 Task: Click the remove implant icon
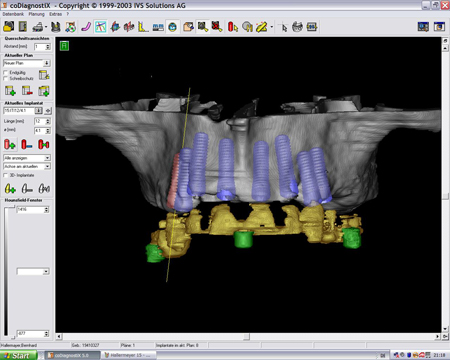pos(27,144)
